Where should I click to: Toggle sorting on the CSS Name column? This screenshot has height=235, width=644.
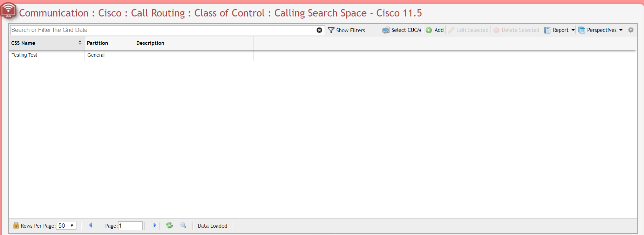pyautogui.click(x=80, y=42)
